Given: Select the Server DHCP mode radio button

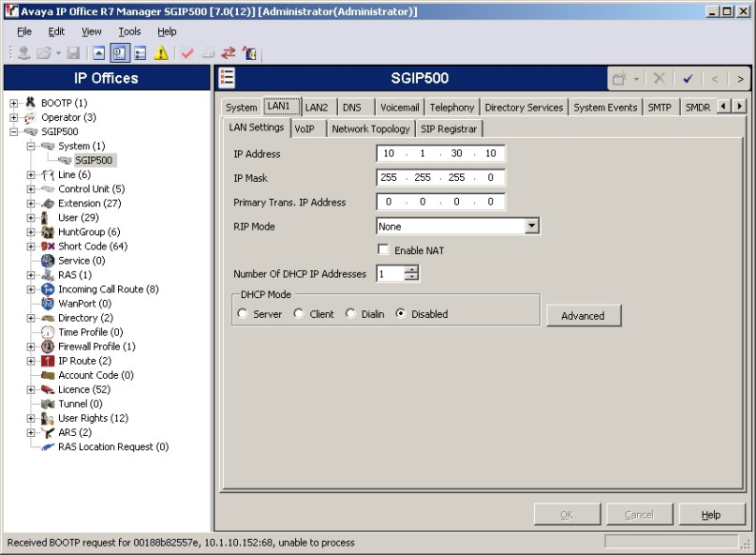Looking at the screenshot, I should (243, 314).
